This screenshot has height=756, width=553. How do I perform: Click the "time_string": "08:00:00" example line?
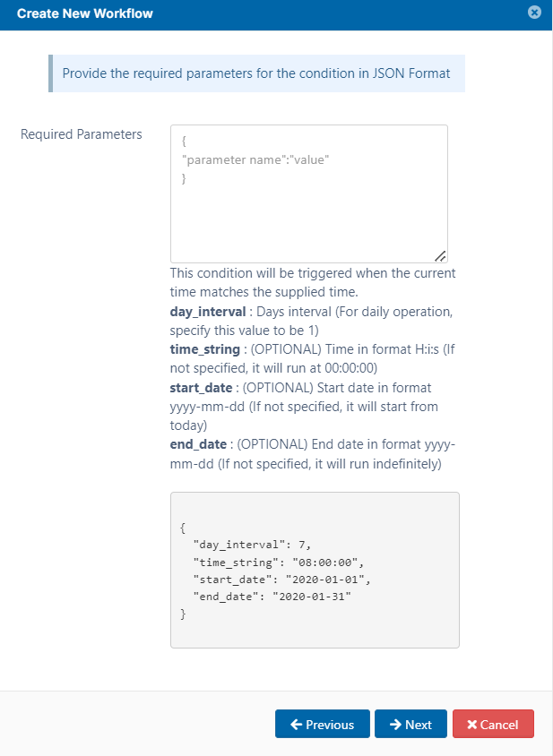tap(275, 563)
